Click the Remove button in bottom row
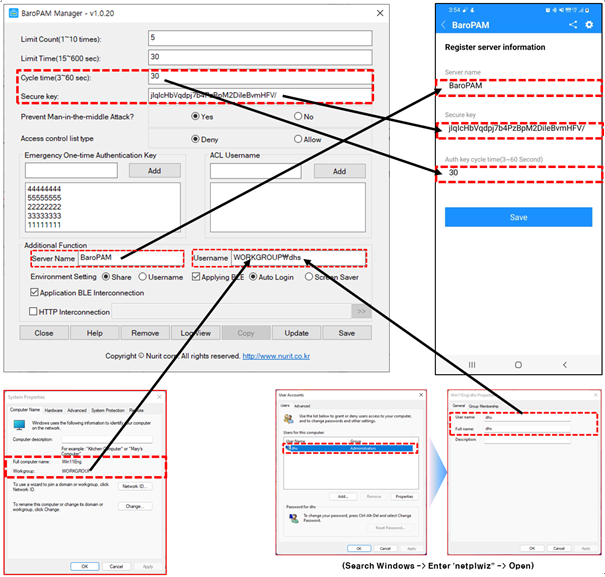Screen dimensions: 605x577 click(x=145, y=333)
